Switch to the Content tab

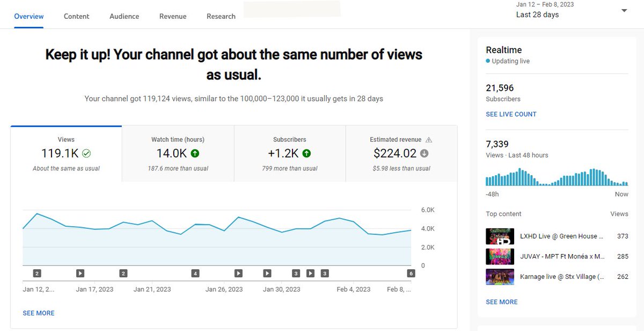(x=76, y=16)
